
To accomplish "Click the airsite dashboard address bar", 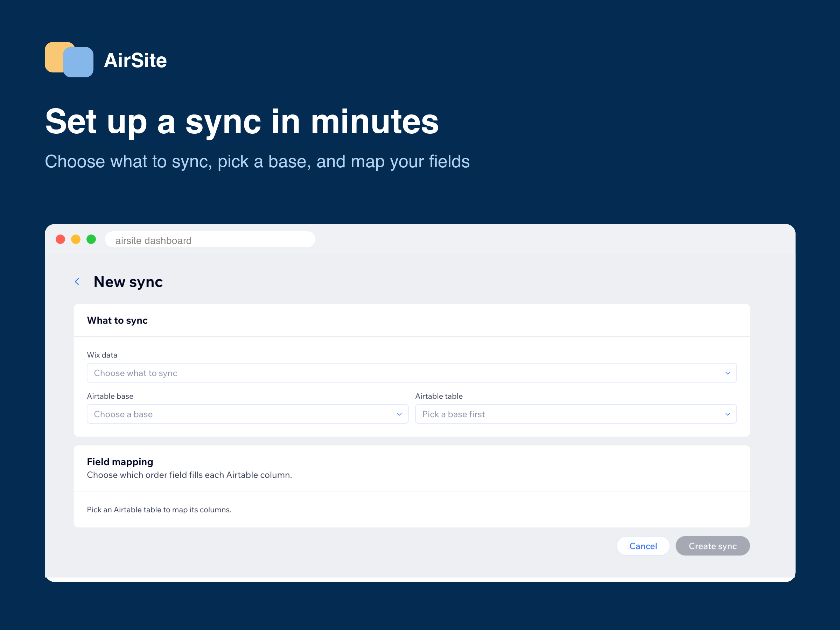I will 210,240.
